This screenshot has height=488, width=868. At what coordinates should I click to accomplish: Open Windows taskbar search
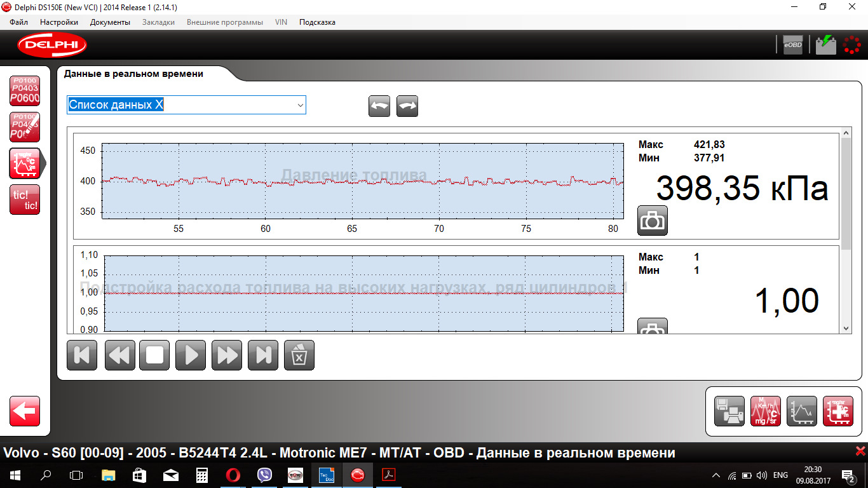coord(46,475)
